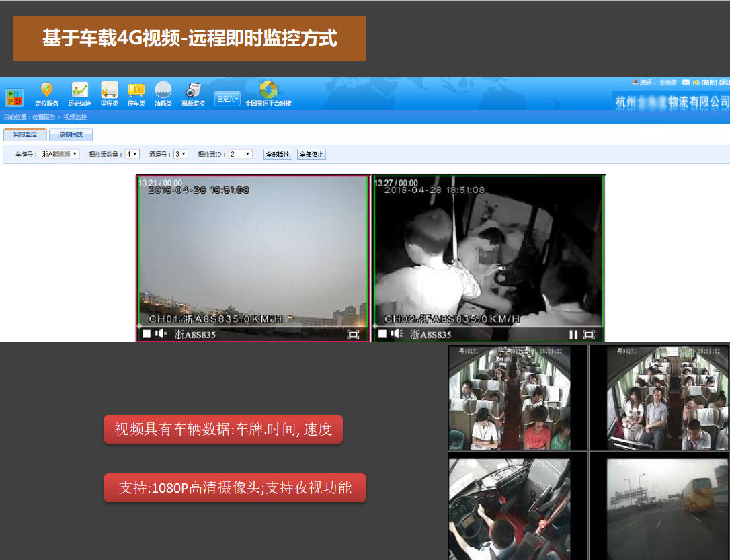Select the 油耗类 fuel consumption icon
This screenshot has height=560, width=730.
[163, 91]
